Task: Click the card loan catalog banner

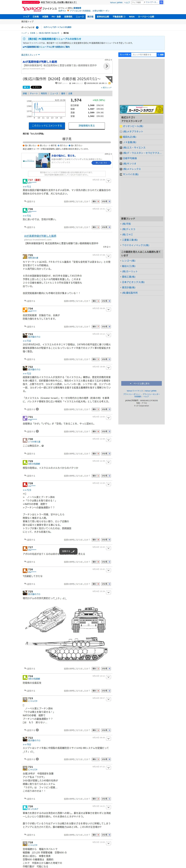Action: (x=141, y=109)
